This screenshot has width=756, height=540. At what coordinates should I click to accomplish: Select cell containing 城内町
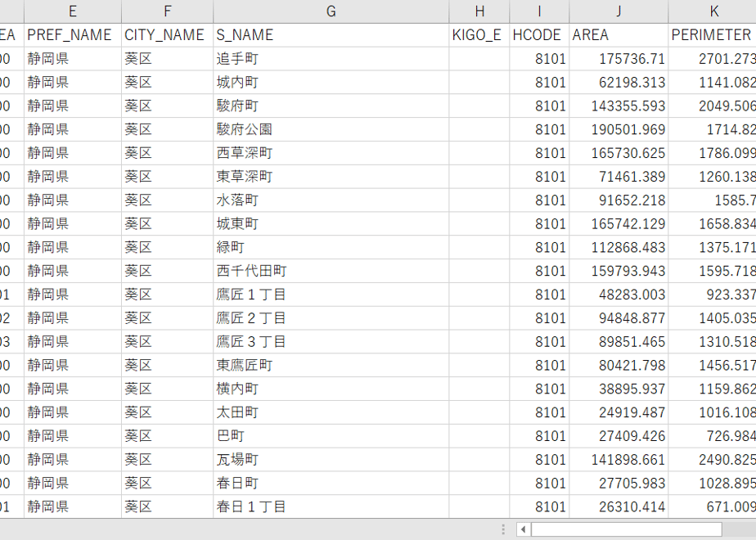(331, 82)
